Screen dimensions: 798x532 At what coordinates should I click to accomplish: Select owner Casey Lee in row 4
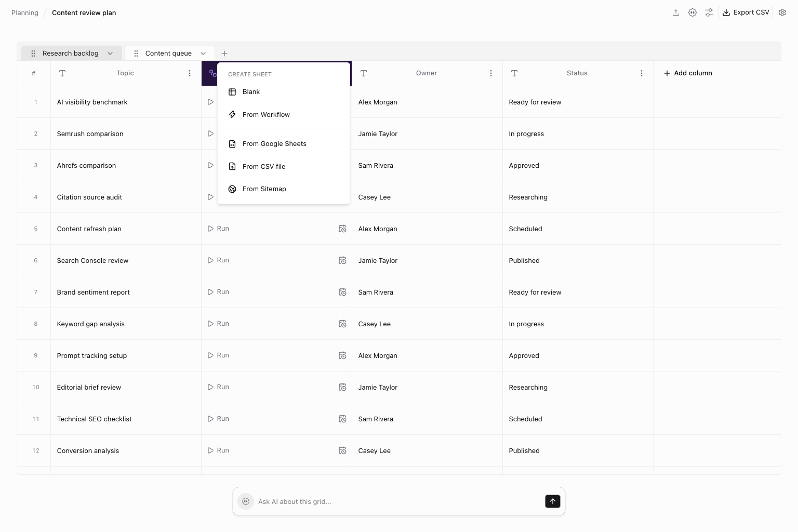click(x=427, y=197)
